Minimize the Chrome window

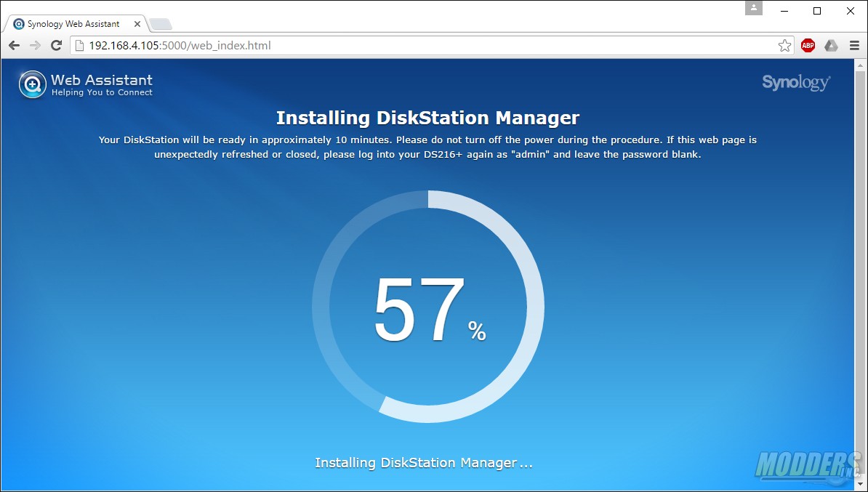[784, 10]
